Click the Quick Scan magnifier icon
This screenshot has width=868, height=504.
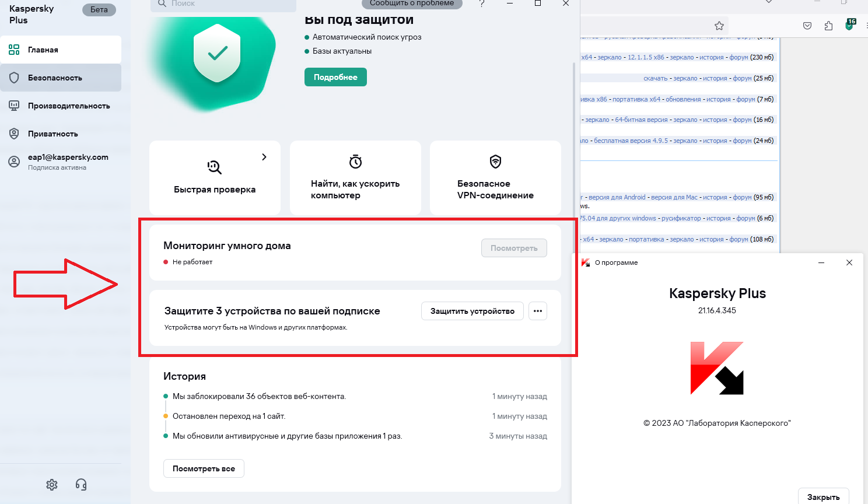pos(215,167)
